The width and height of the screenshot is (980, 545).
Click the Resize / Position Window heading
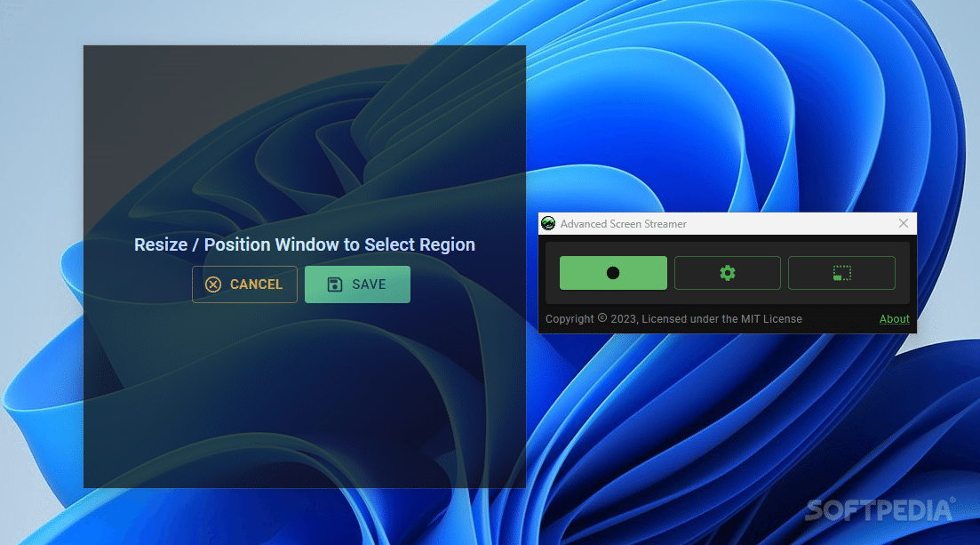[x=304, y=244]
